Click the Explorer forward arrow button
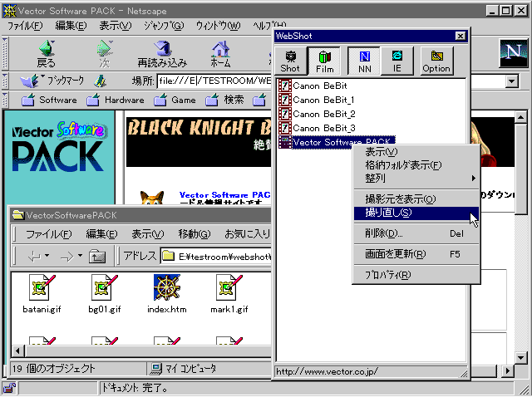The width and height of the screenshot is (532, 397). pyautogui.click(x=66, y=257)
